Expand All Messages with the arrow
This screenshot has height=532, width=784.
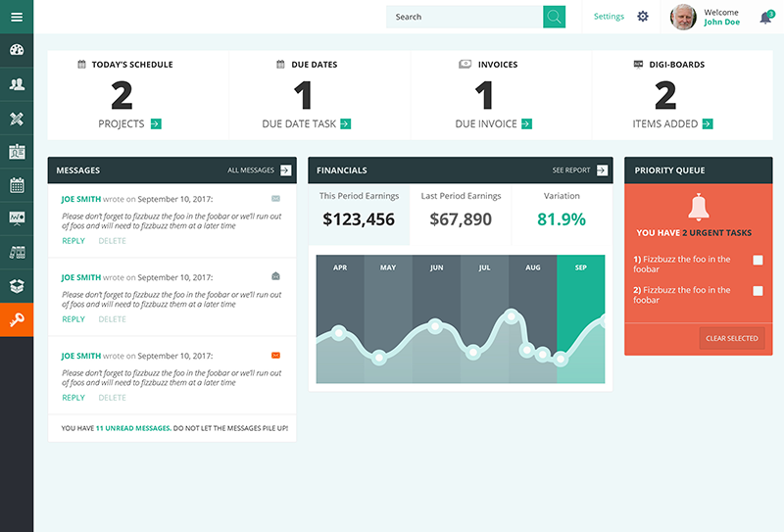point(285,170)
